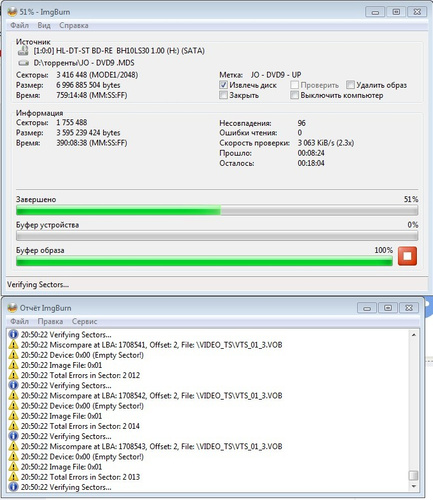Image resolution: width=433 pixels, height=500 pixels.
Task: Tick the Выключить компьютер checkbox
Action: [294, 95]
